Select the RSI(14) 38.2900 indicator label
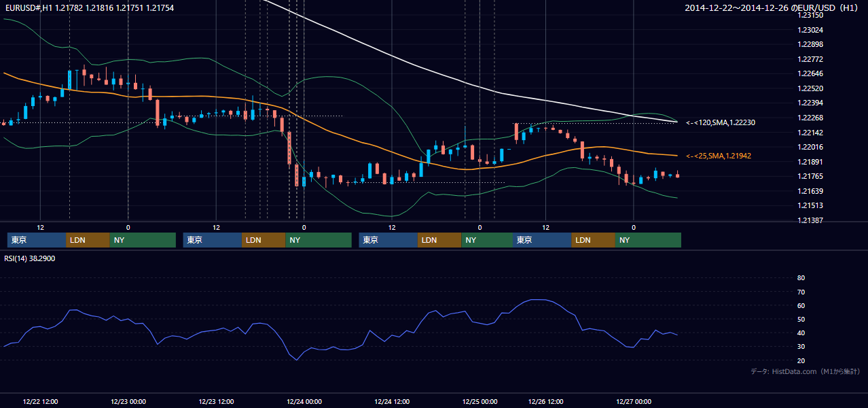The height and width of the screenshot is (408, 868). [30, 258]
